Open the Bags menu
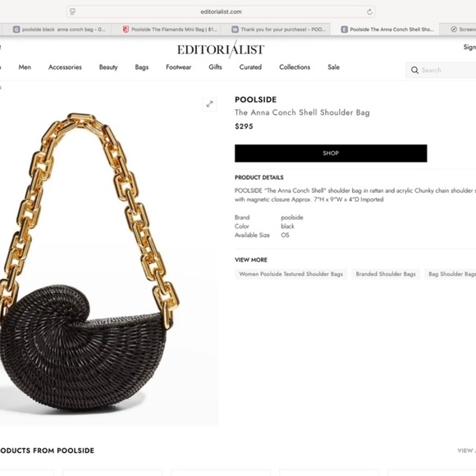This screenshot has height=476, width=476. click(x=142, y=67)
